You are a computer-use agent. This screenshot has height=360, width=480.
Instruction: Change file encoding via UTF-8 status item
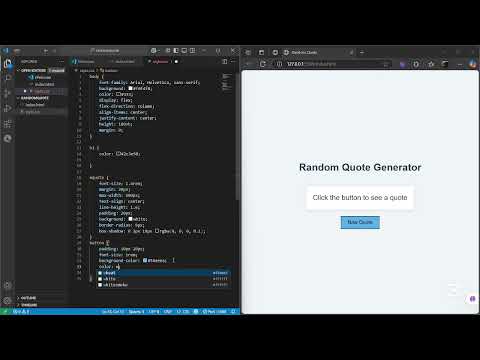pyautogui.click(x=154, y=312)
